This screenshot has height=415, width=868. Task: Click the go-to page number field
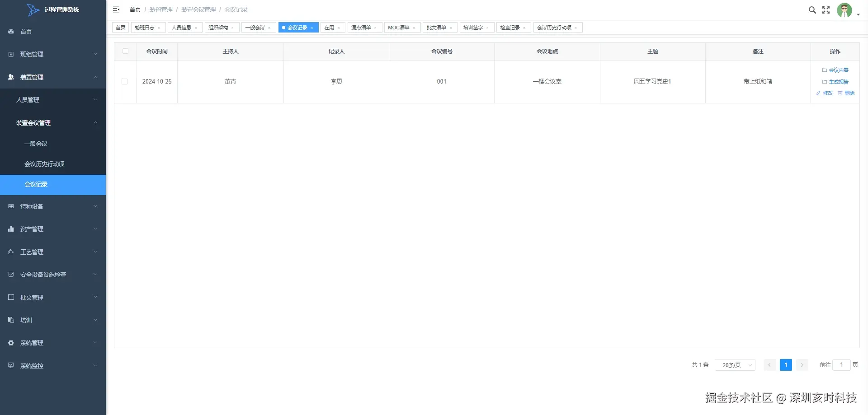tap(841, 365)
